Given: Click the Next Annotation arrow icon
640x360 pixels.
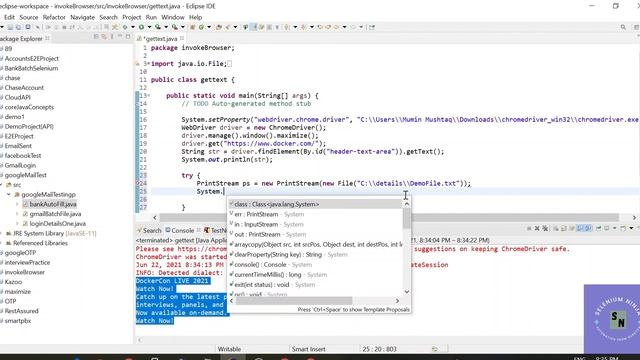Looking at the screenshot, I should click(x=288, y=27).
